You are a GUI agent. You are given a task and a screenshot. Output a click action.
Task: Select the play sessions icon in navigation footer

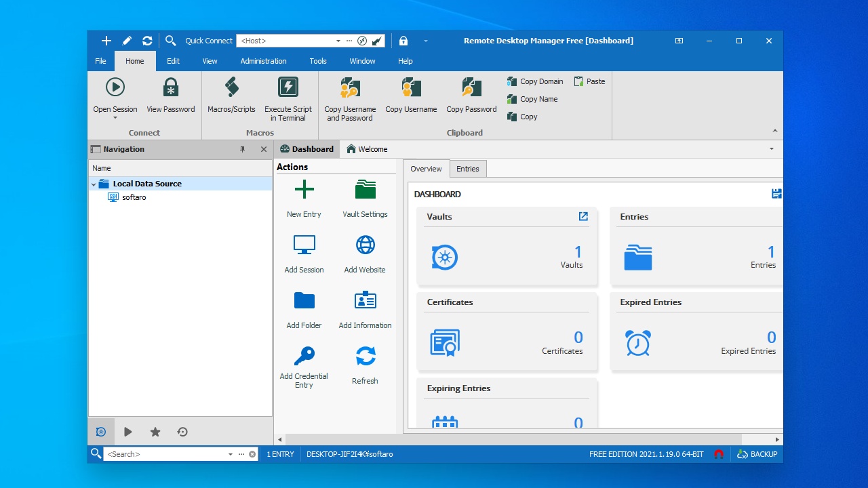[128, 432]
